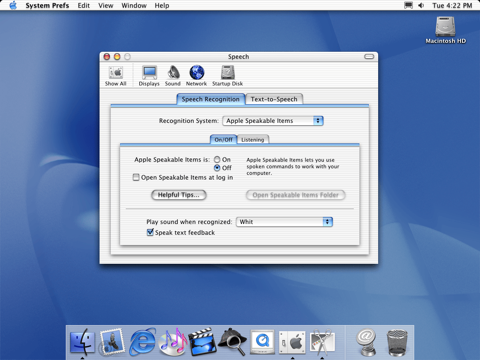The width and height of the screenshot is (480, 360).
Task: Open Sherlock search icon in Dock
Action: coord(232,342)
